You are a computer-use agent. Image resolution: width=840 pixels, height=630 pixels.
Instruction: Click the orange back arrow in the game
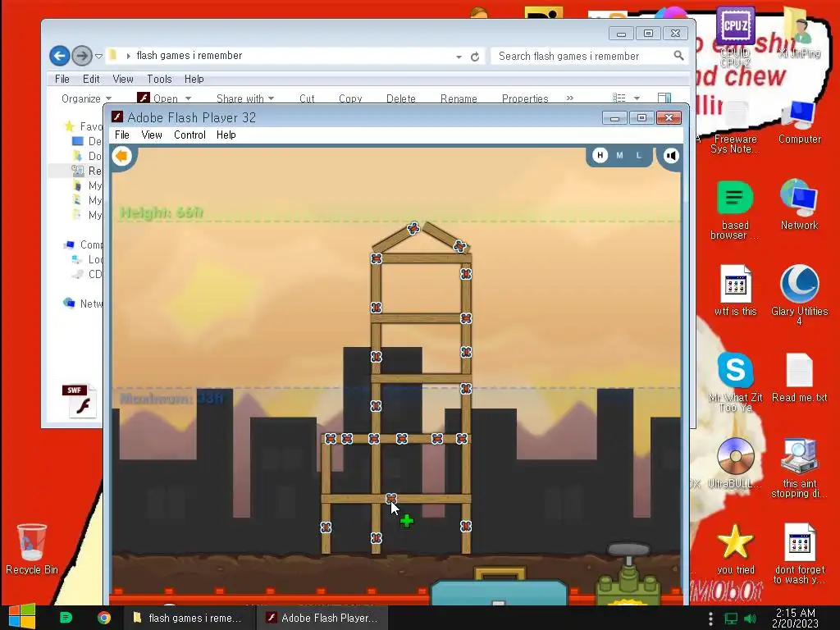tap(122, 156)
